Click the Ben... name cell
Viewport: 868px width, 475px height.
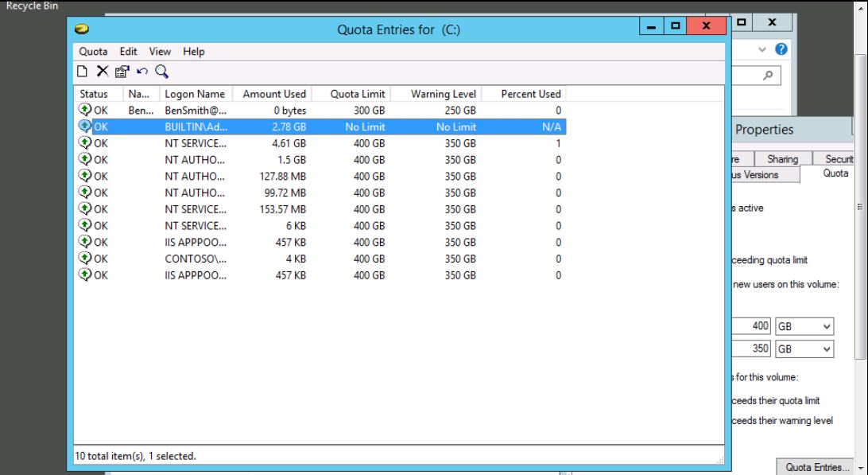click(141, 111)
